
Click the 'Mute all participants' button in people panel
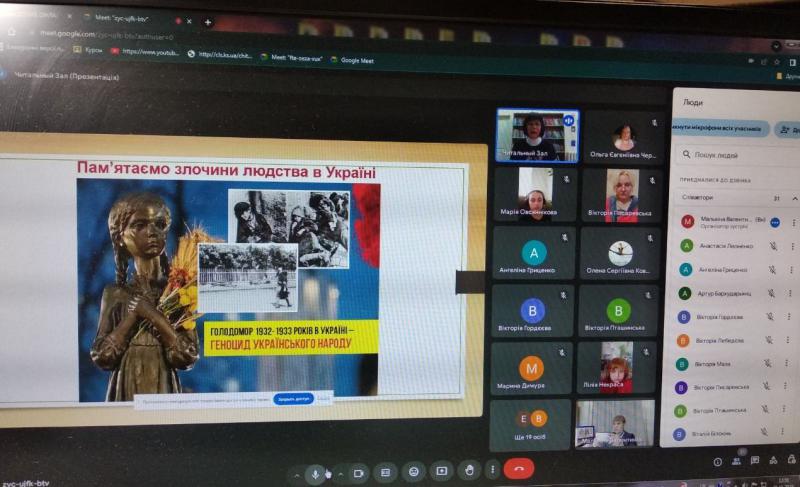point(720,129)
